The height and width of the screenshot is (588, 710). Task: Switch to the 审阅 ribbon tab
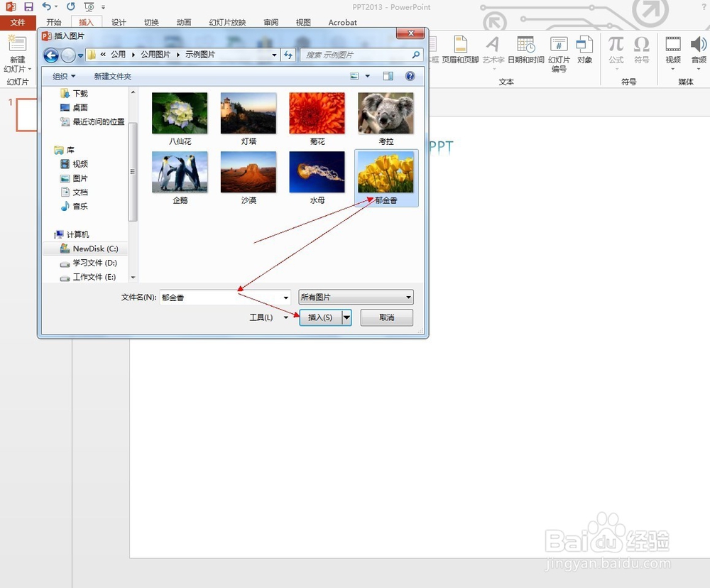271,22
